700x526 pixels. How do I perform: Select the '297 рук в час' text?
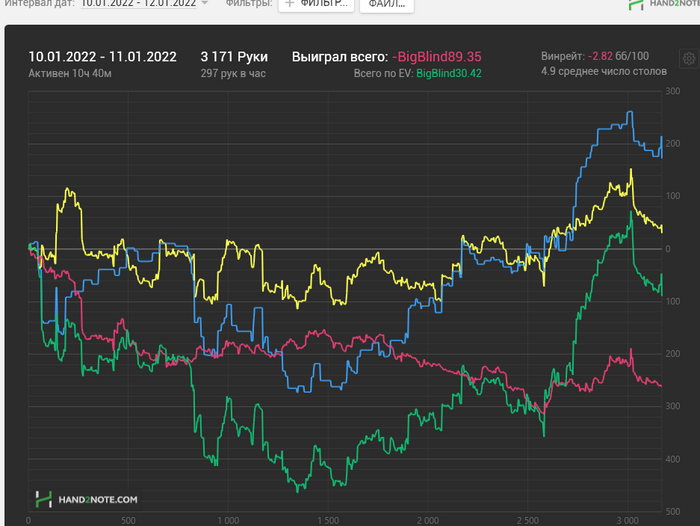click(233, 73)
